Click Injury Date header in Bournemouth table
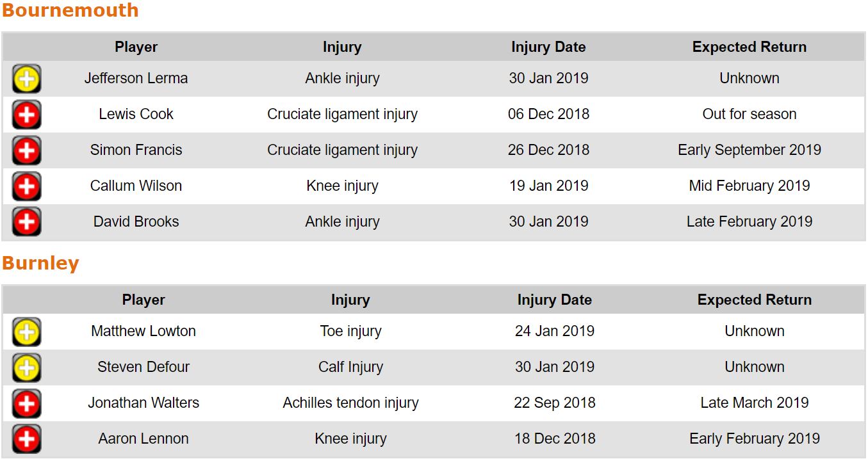 [x=548, y=47]
